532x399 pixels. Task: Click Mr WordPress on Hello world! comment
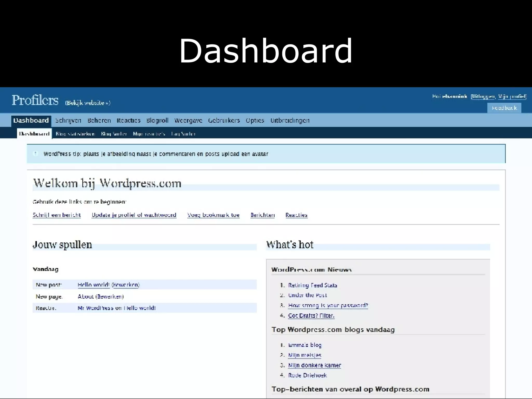coord(117,308)
